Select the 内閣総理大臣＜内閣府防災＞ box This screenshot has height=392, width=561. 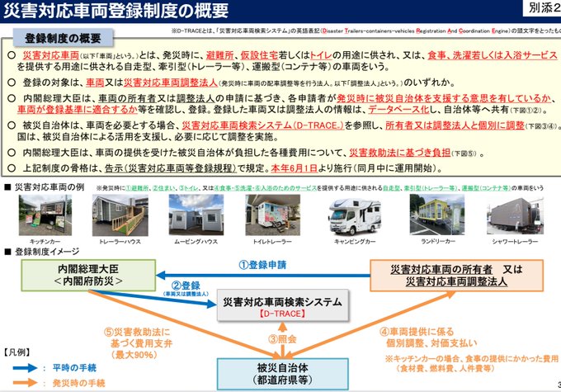(x=88, y=275)
